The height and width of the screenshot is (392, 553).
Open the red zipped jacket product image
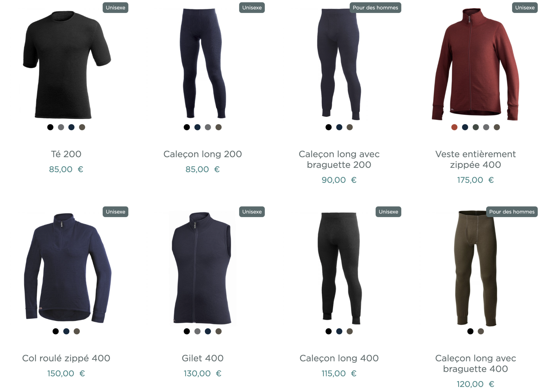[x=475, y=64]
